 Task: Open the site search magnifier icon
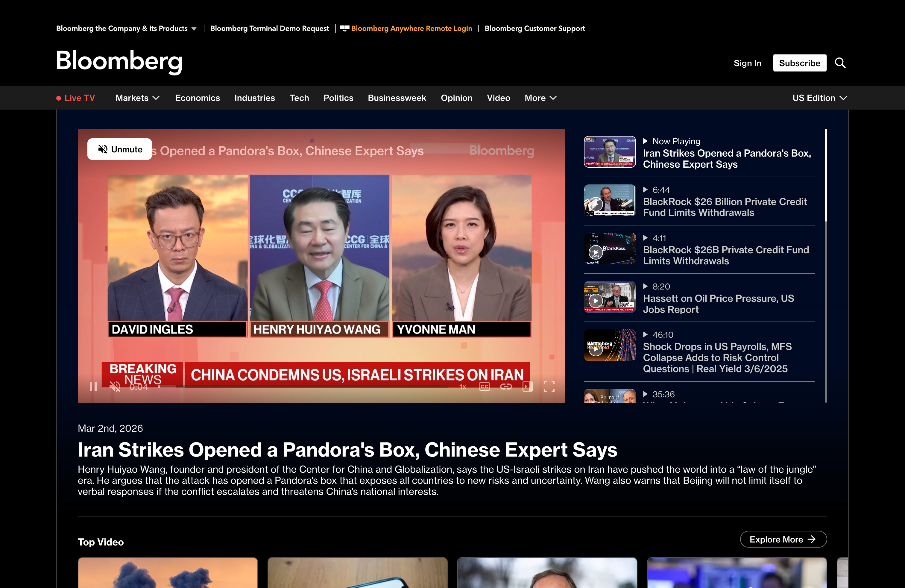coord(840,63)
